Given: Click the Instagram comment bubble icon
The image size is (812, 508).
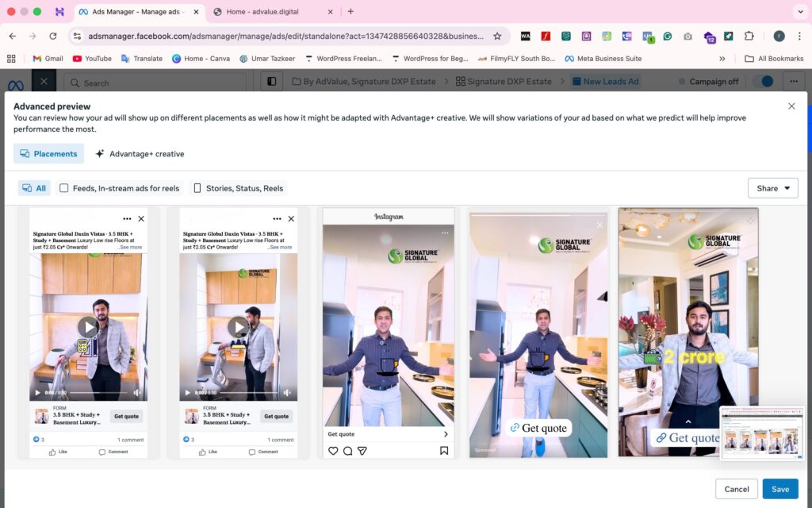Looking at the screenshot, I should click(x=347, y=451).
